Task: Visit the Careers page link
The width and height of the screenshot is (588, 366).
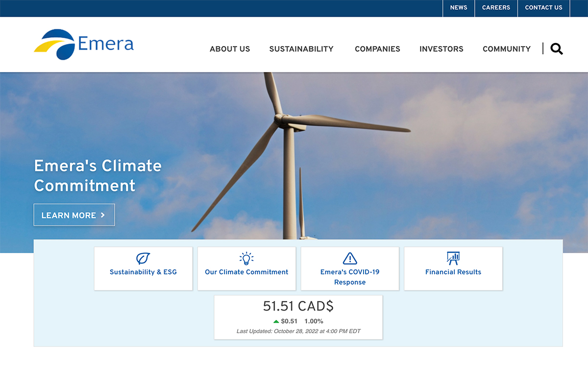Action: tap(496, 8)
